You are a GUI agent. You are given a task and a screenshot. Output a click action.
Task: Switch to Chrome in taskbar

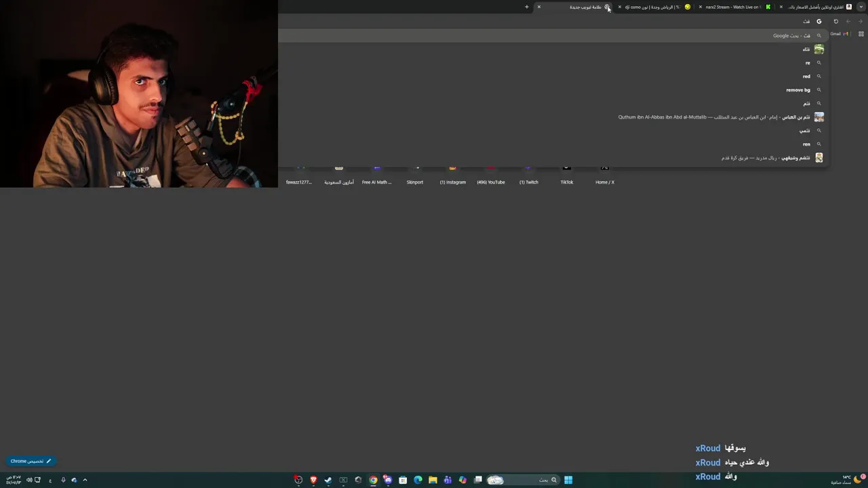tap(373, 480)
